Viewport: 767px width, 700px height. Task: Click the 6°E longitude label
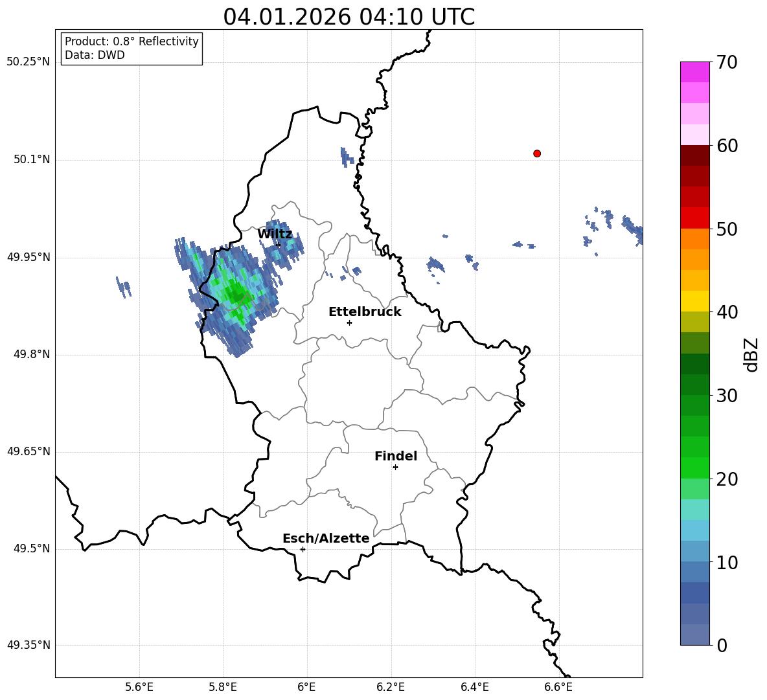[x=306, y=687]
